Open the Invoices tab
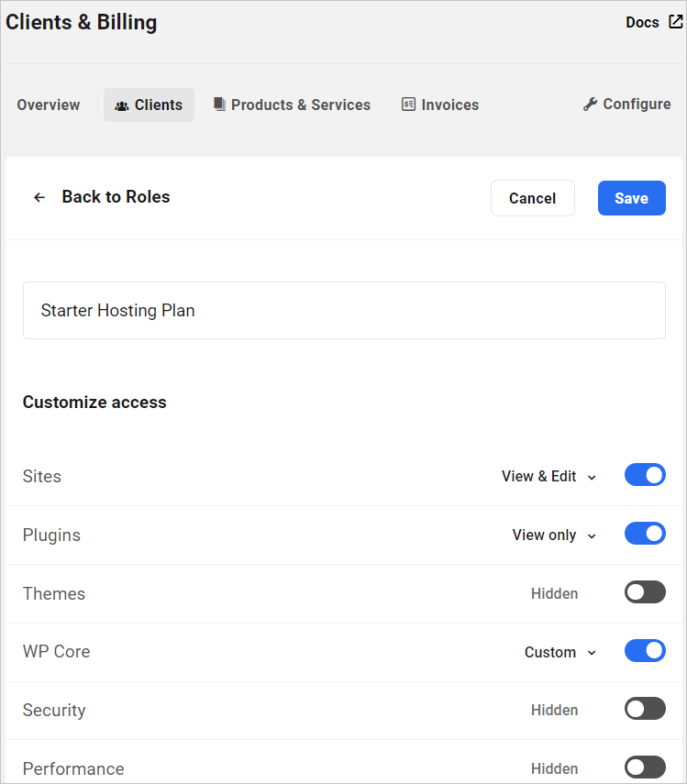The image size is (687, 784). 449,105
